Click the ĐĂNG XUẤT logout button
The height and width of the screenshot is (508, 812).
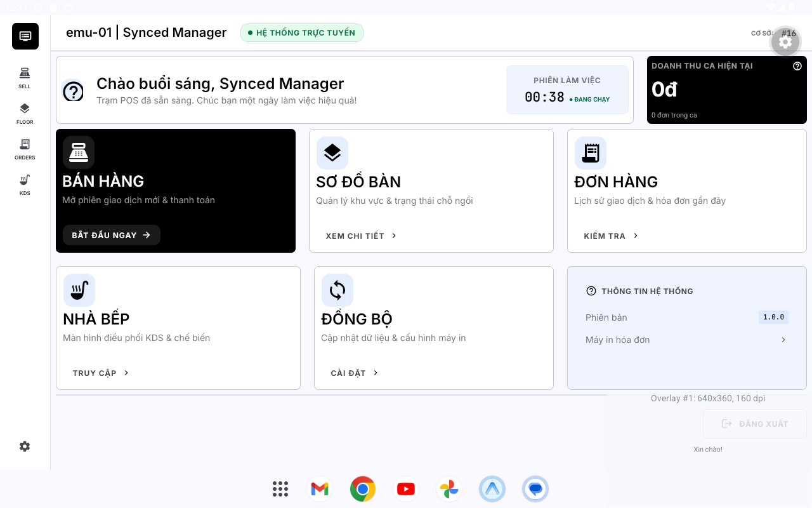[755, 424]
